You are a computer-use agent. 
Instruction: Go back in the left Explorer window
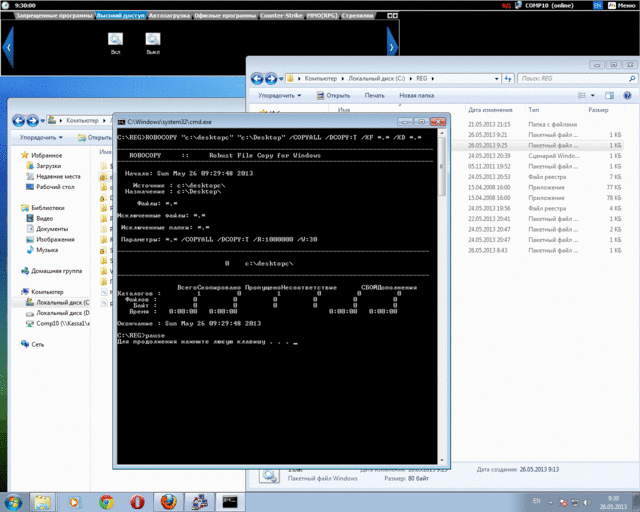pos(18,121)
